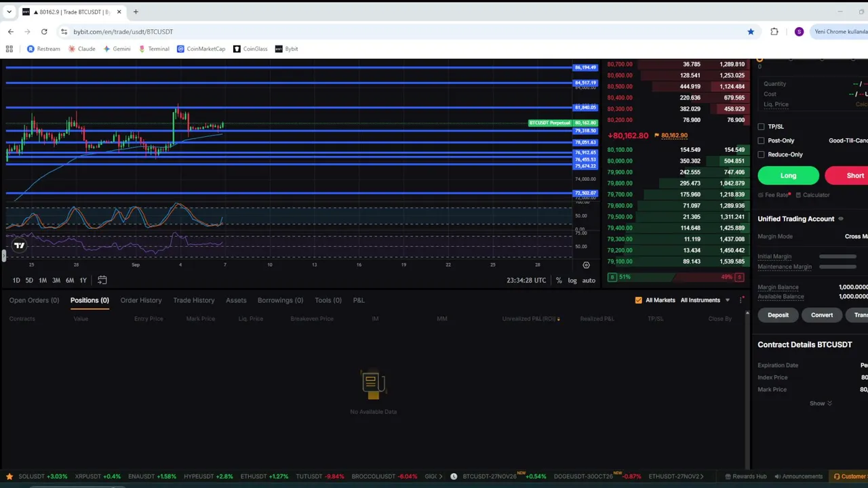This screenshot has width=868, height=488.
Task: Set chart range to 1D
Action: [x=16, y=281]
